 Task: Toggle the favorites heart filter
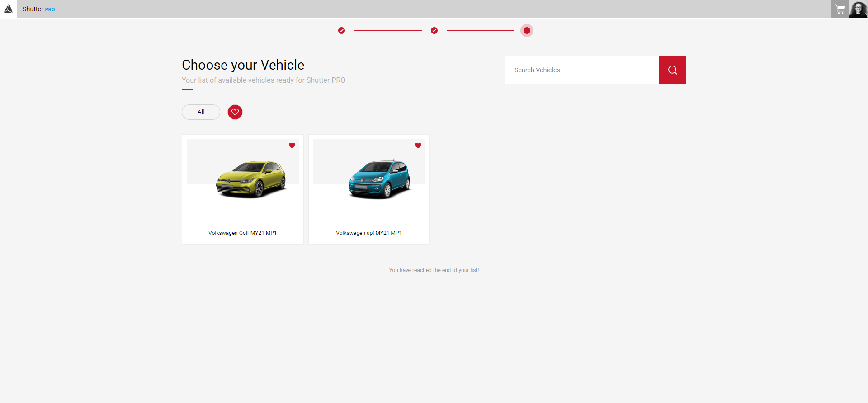[x=235, y=112]
